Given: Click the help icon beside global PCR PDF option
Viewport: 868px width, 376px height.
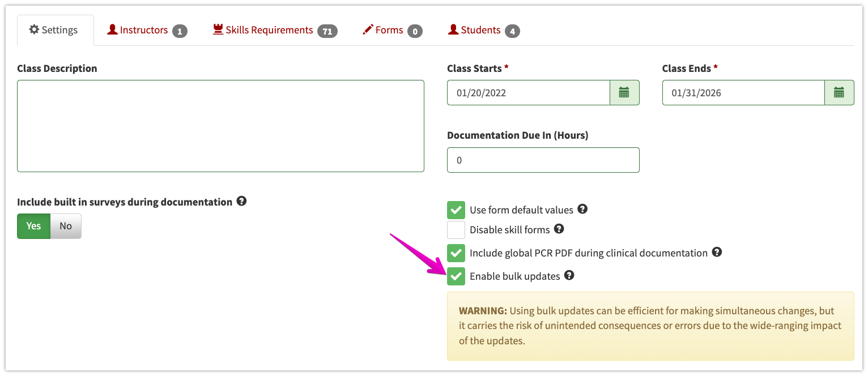Looking at the screenshot, I should coord(717,253).
